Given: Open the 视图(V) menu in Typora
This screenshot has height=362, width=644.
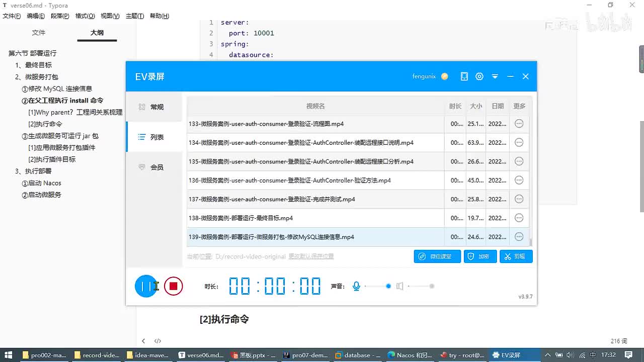Looking at the screenshot, I should click(x=110, y=16).
